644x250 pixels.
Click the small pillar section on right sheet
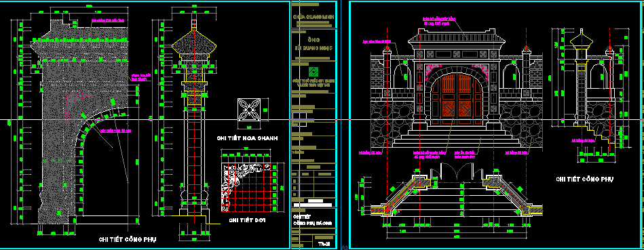pos(582,80)
